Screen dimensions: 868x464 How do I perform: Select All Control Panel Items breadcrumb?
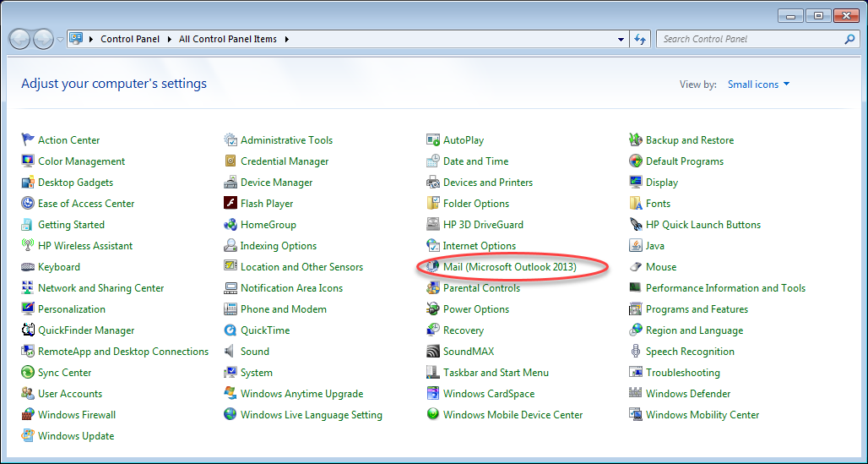(x=228, y=39)
